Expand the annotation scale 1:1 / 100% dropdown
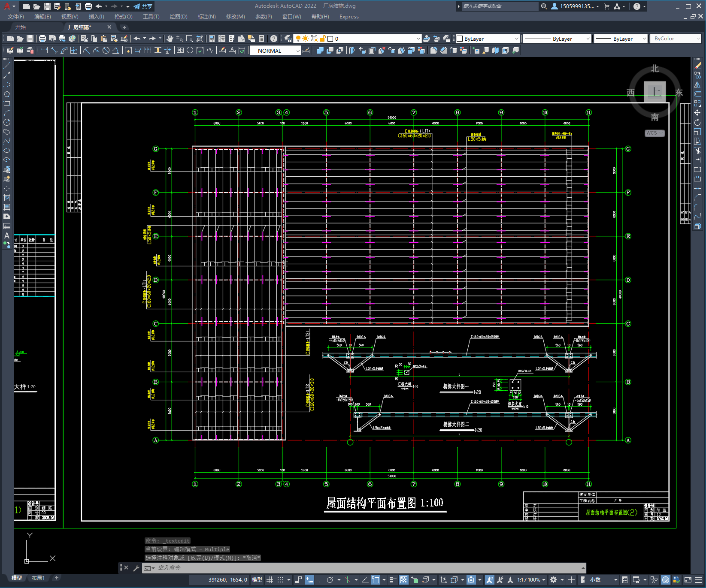 [x=531, y=580]
